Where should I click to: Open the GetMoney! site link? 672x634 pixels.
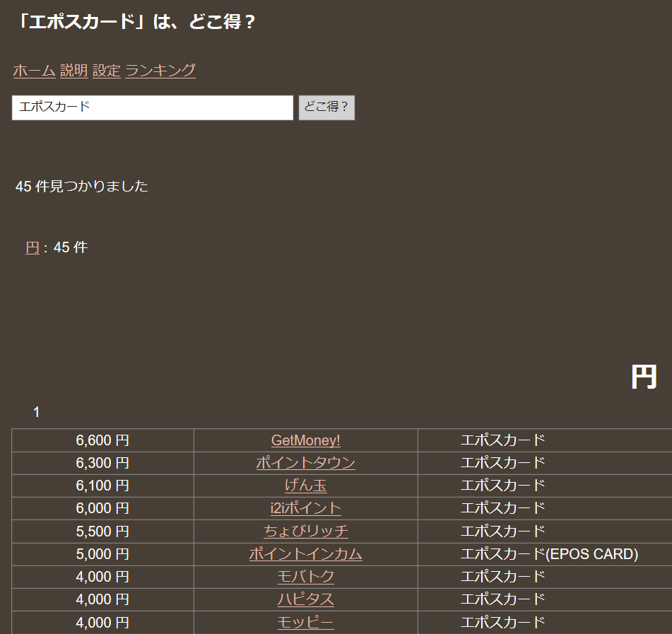pos(305,440)
